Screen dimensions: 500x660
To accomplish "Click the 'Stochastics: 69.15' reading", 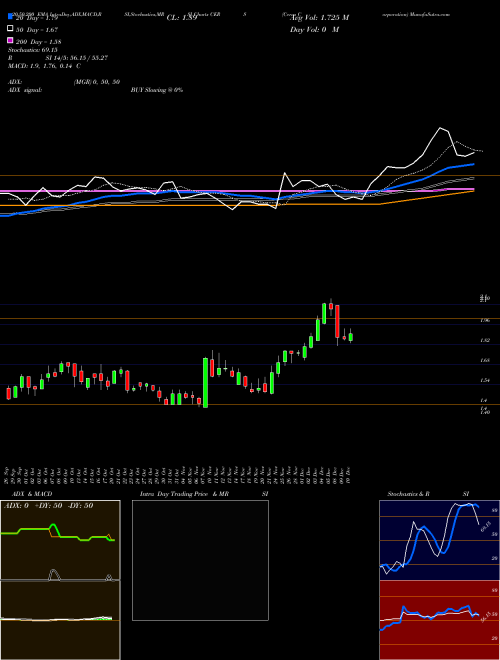I will (x=33, y=50).
